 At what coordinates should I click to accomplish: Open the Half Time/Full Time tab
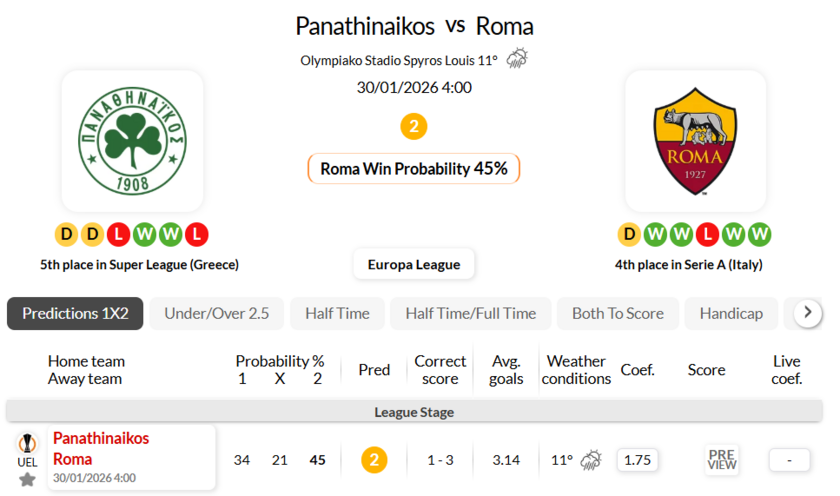(x=470, y=313)
